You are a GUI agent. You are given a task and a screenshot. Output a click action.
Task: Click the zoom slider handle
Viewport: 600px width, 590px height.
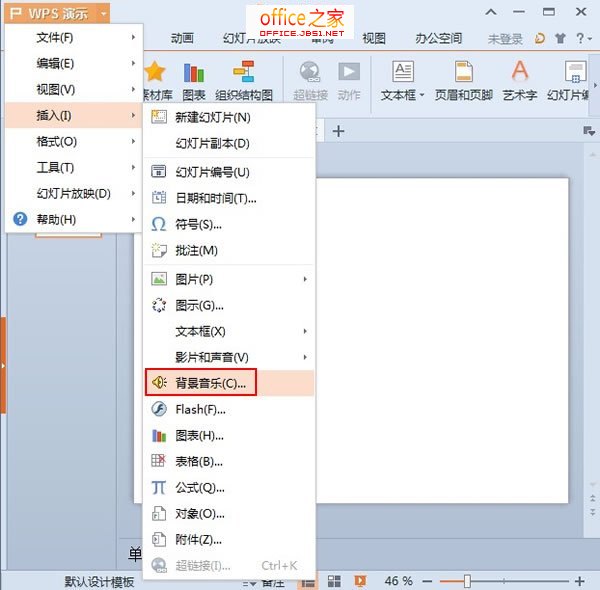coord(467,581)
